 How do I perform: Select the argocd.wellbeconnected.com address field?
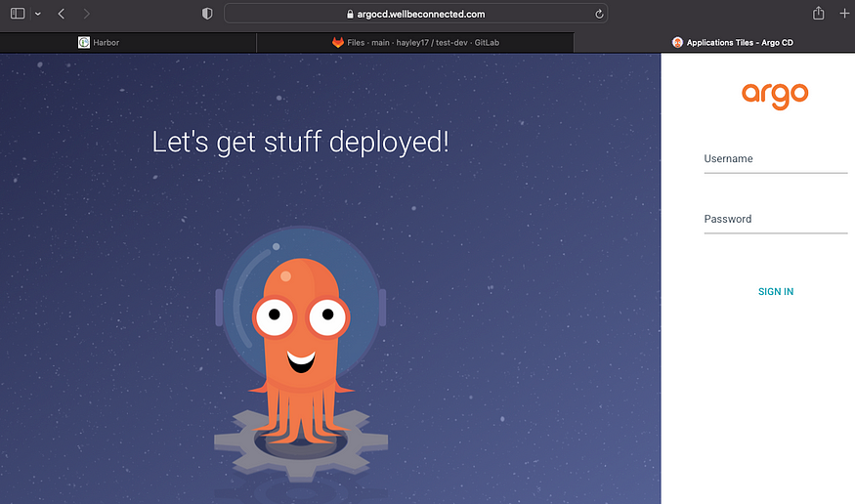(415, 14)
